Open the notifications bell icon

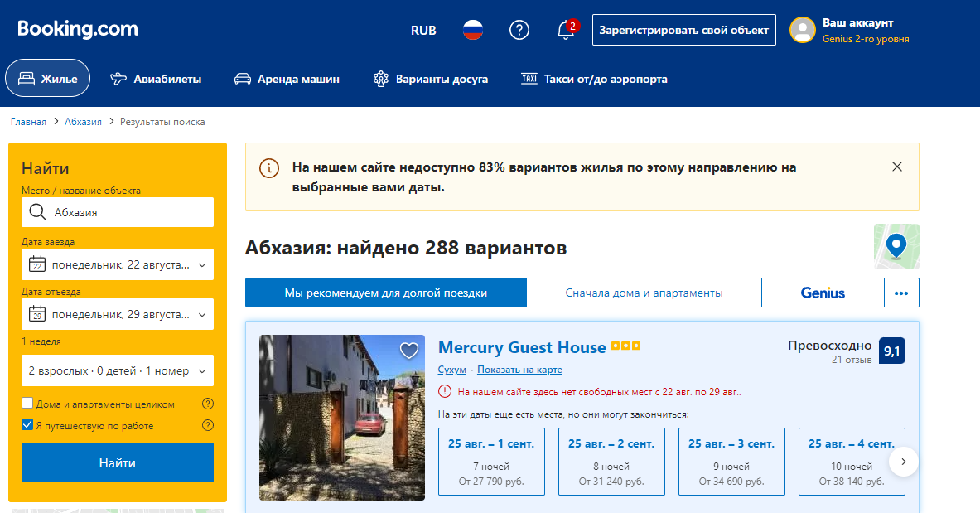[565, 30]
